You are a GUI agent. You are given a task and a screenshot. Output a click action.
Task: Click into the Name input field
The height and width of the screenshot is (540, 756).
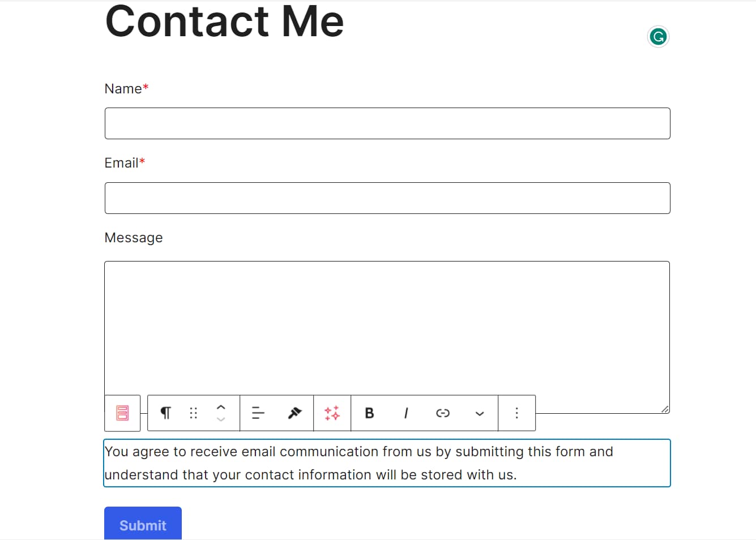(387, 123)
